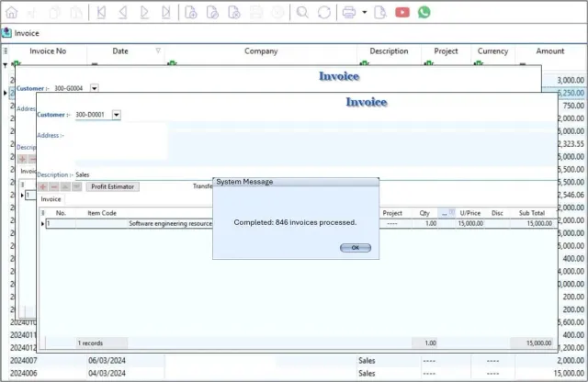Add a line with the red plus button
The image size is (588, 382).
[43, 186]
